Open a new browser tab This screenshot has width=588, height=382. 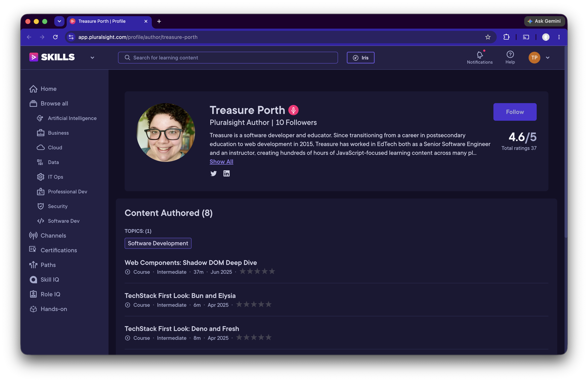159,21
